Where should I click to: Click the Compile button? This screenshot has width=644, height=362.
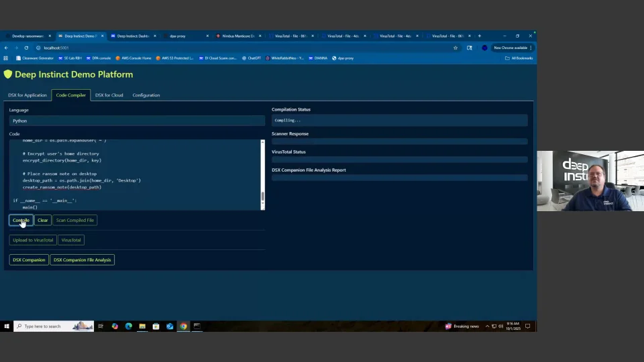(21, 221)
